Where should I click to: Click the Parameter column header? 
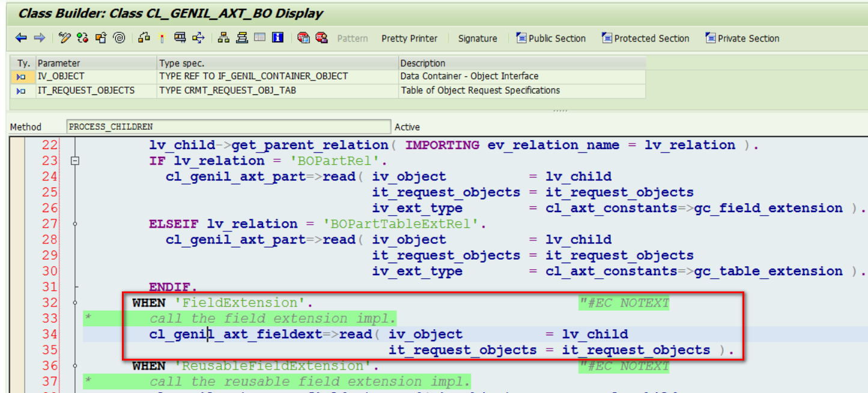96,63
